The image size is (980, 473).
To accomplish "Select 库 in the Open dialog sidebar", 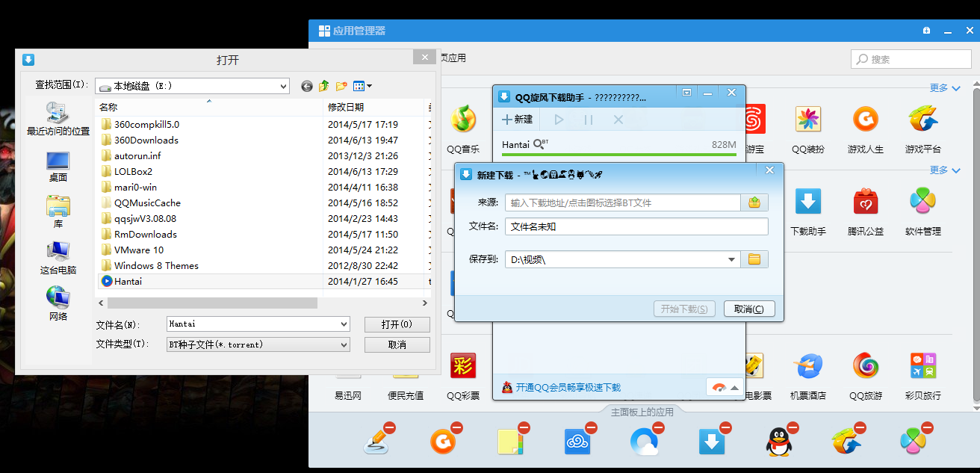I will [58, 212].
